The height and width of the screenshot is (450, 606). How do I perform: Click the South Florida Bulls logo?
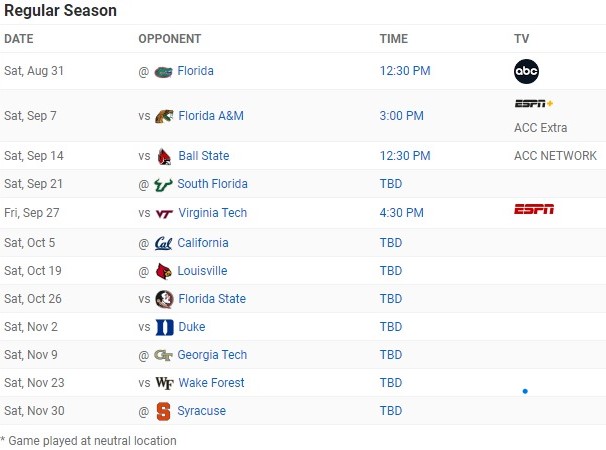pos(164,184)
